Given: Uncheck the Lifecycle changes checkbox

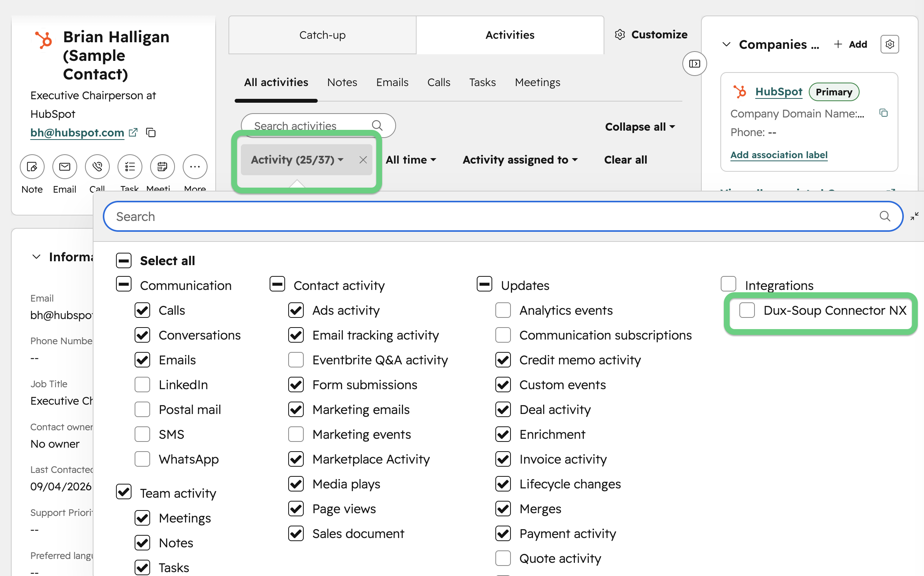Looking at the screenshot, I should coord(503,484).
